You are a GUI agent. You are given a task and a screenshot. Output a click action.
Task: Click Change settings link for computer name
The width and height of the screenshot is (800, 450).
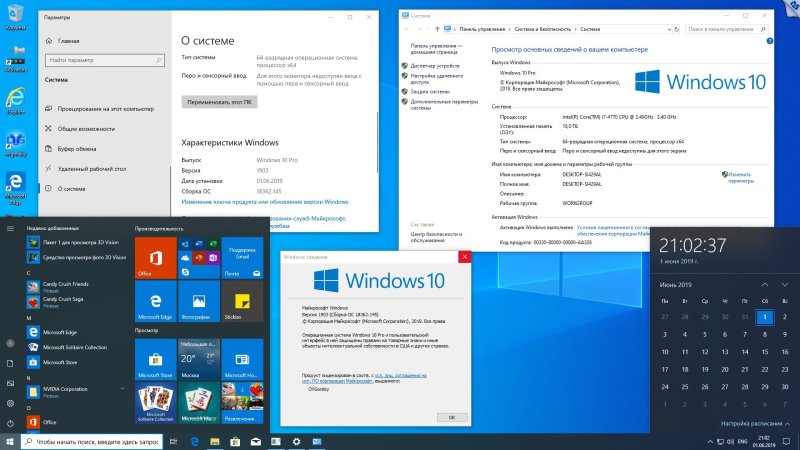[740, 178]
